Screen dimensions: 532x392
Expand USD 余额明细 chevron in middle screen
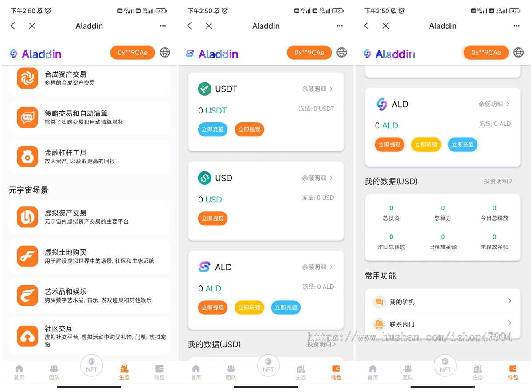pyautogui.click(x=332, y=178)
